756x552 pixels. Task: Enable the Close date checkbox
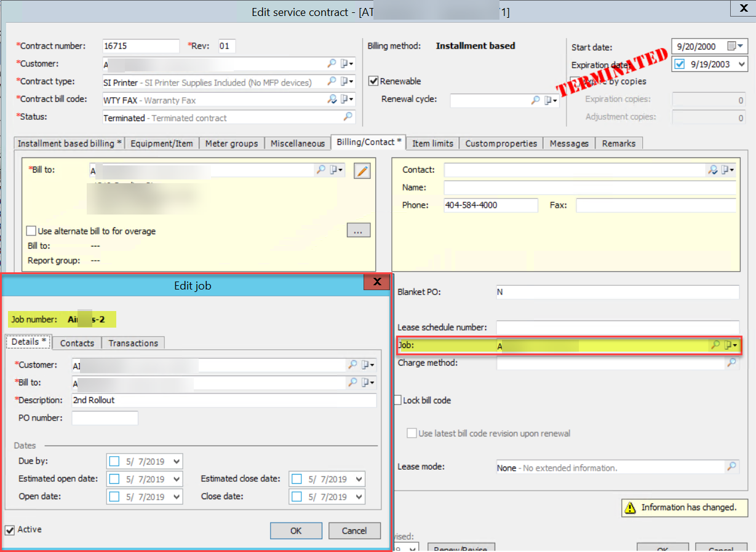click(x=296, y=496)
